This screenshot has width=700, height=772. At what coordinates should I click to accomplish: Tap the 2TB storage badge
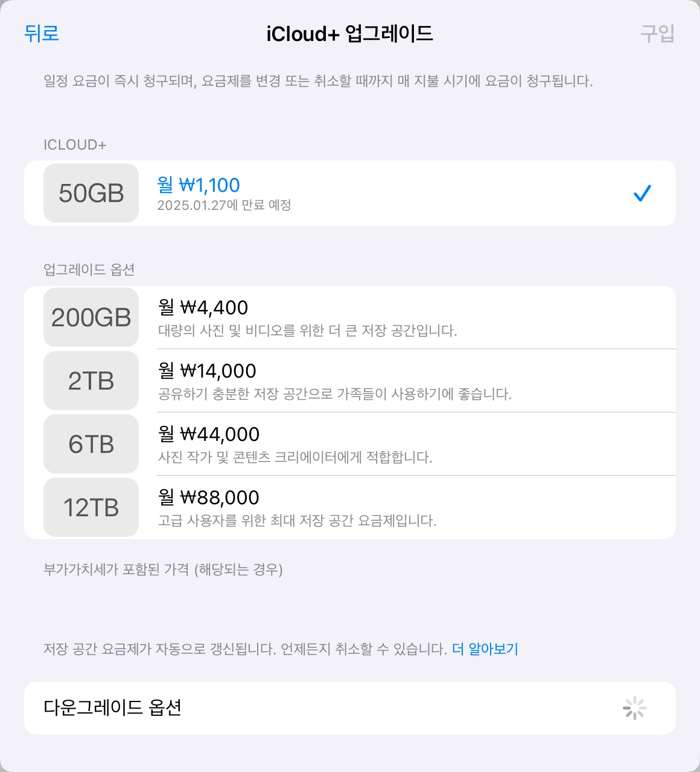91,381
